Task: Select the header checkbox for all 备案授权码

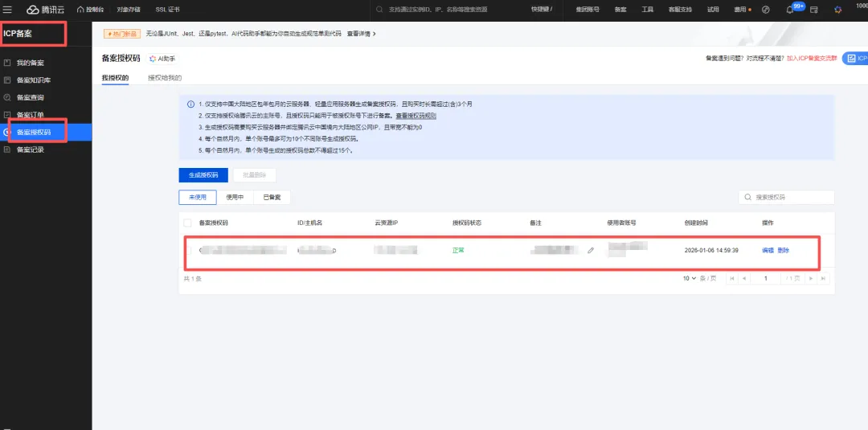Action: click(188, 223)
